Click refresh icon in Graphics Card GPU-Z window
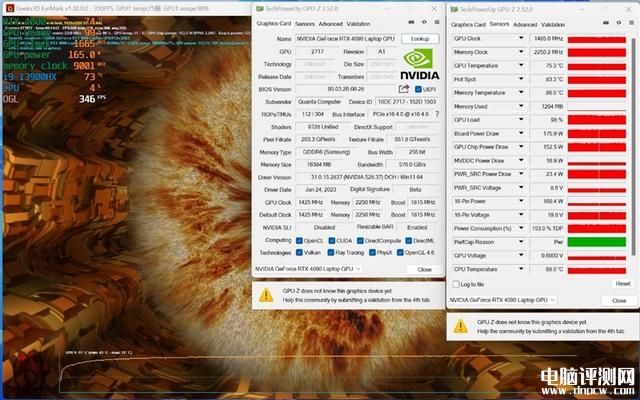Image resolution: width=640 pixels, height=400 pixels. [424, 22]
